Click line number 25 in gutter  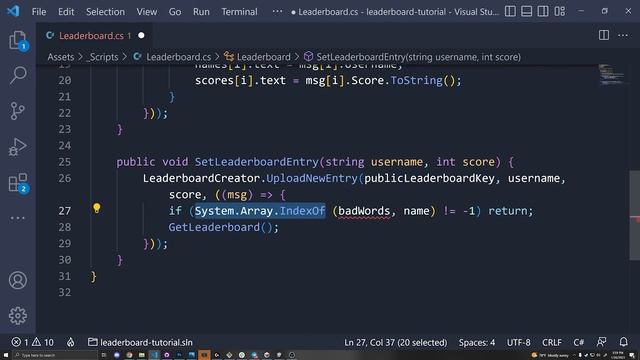tap(64, 162)
